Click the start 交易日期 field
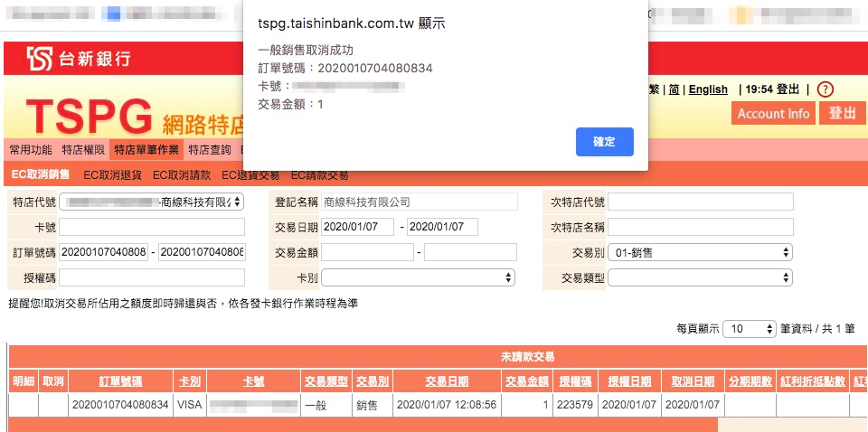The width and height of the screenshot is (868, 432). 358,227
